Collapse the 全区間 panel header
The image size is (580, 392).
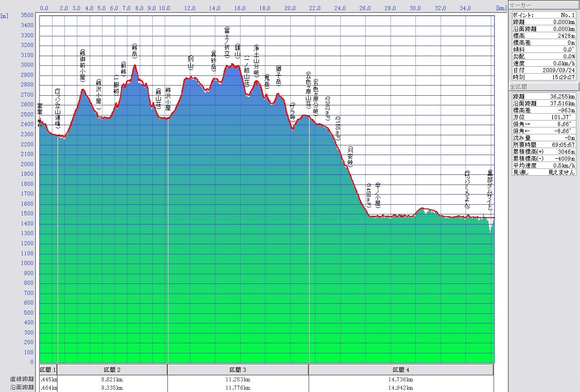point(544,86)
